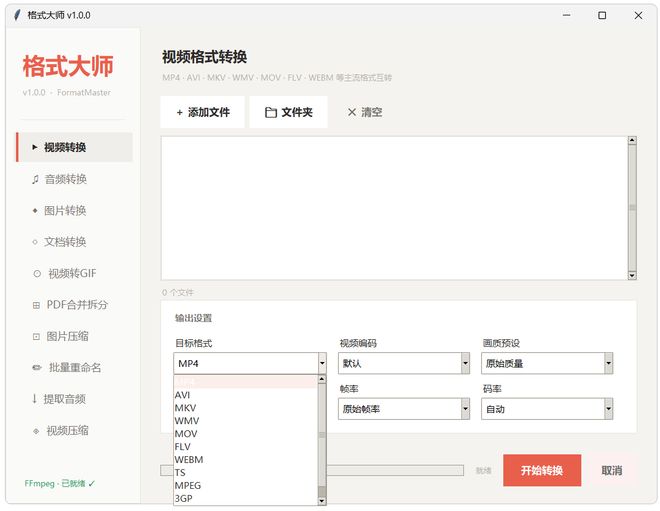Screen dimensions: 660x511
Task: Click the music note icon beside 音频转换
Action: (x=35, y=179)
